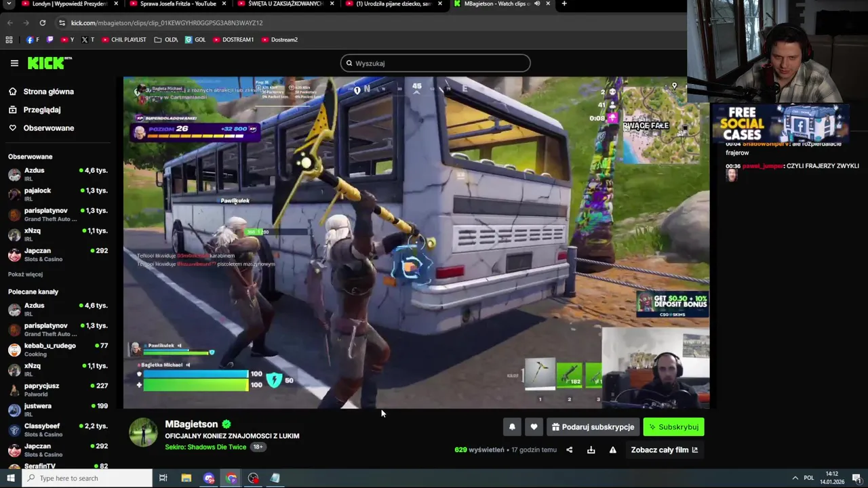Click the KICK logo
Screen dimensions: 868x488
pos(50,63)
